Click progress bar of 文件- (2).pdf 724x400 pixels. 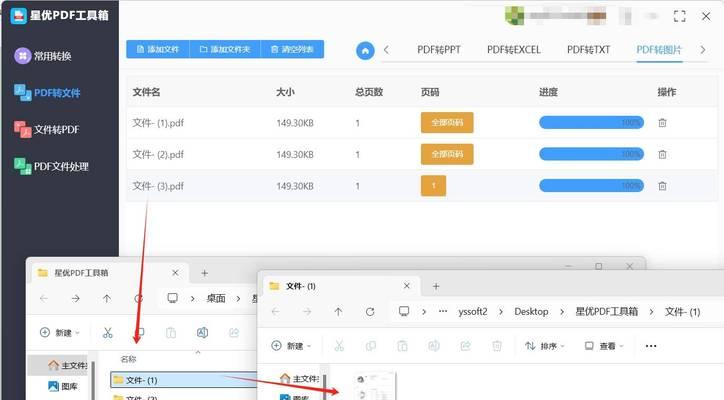pyautogui.click(x=591, y=154)
